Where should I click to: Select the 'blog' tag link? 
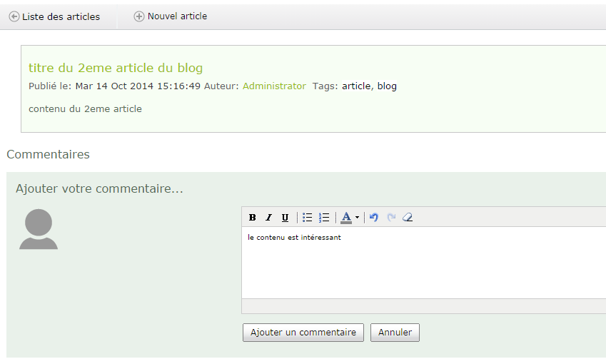[x=387, y=86]
